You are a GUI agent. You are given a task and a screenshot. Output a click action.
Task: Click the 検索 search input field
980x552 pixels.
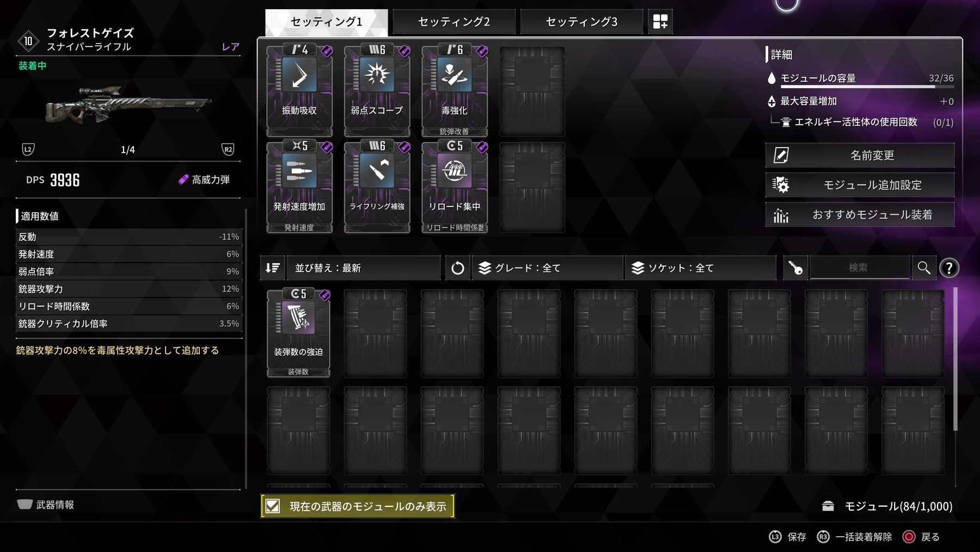click(860, 268)
